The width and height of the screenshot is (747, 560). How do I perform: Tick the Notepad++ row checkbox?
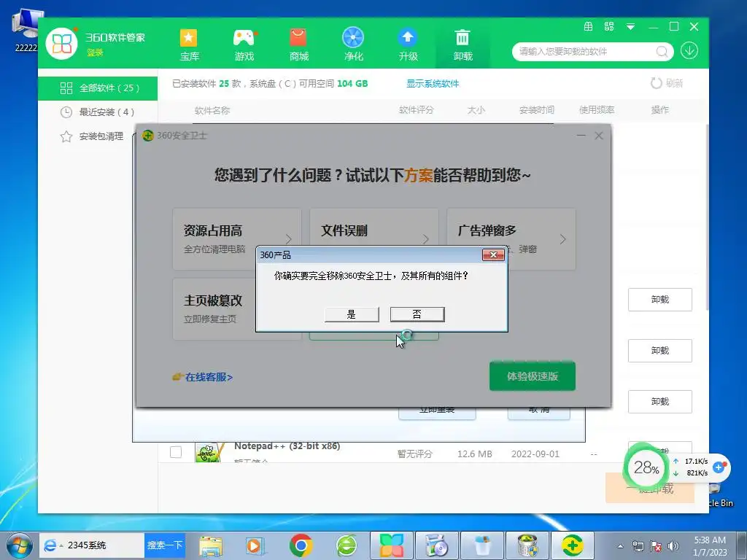click(176, 452)
